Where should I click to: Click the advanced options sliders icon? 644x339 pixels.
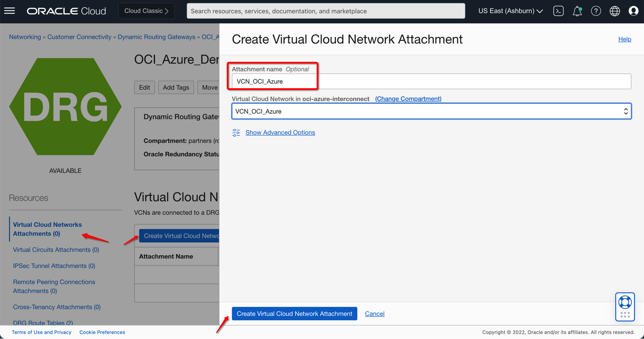[x=236, y=133]
